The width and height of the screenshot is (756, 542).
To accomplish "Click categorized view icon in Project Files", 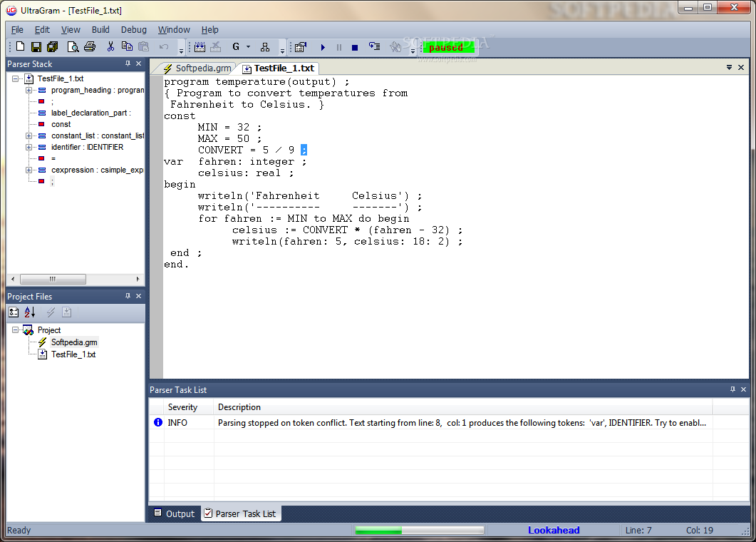I will pyautogui.click(x=14, y=312).
